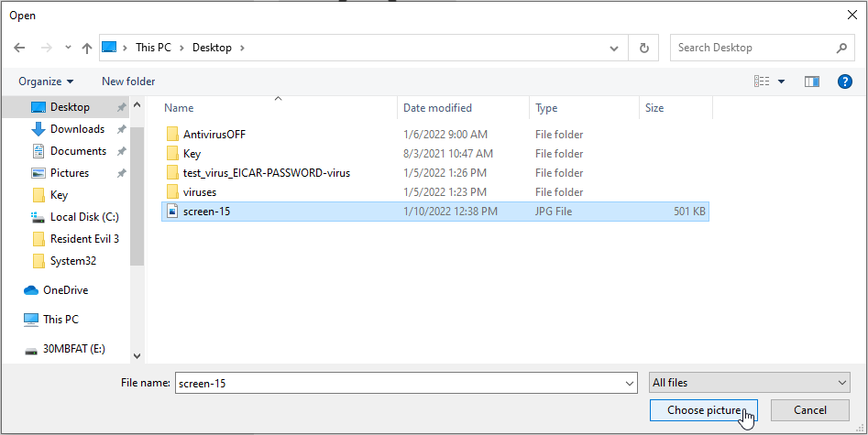This screenshot has width=868, height=435.
Task: Show the preview pane
Action: tap(812, 82)
